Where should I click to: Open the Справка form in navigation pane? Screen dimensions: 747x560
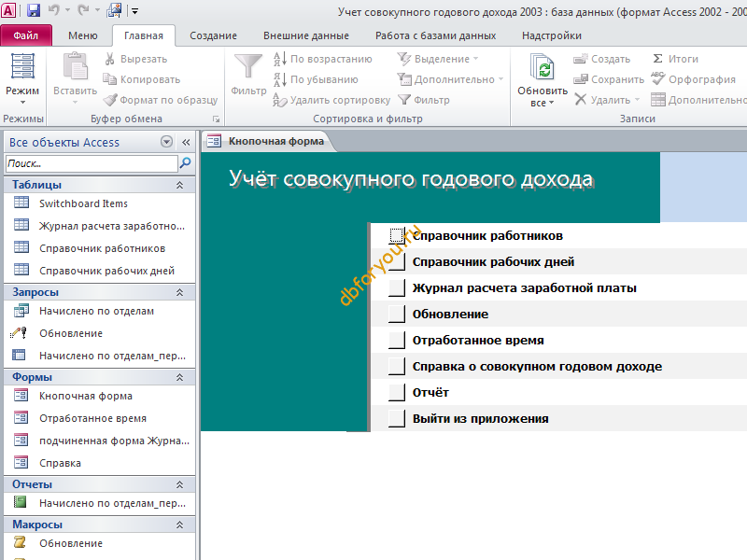pyautogui.click(x=60, y=463)
